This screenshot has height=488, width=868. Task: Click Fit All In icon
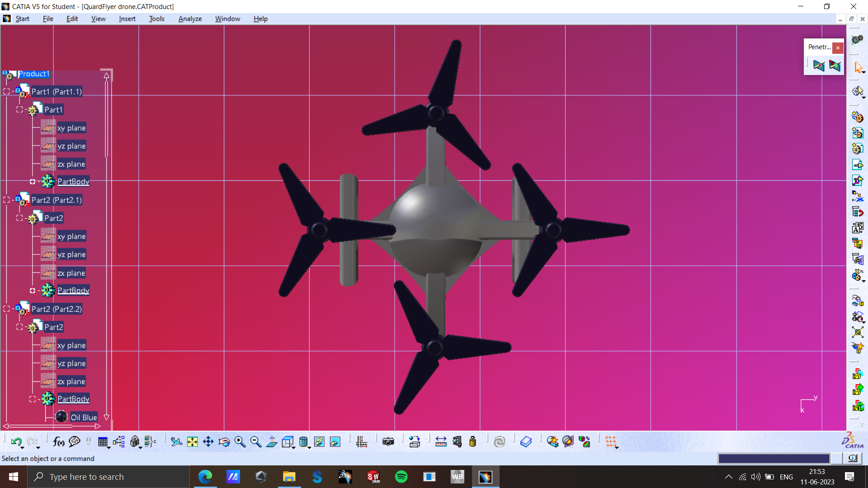pyautogui.click(x=193, y=441)
